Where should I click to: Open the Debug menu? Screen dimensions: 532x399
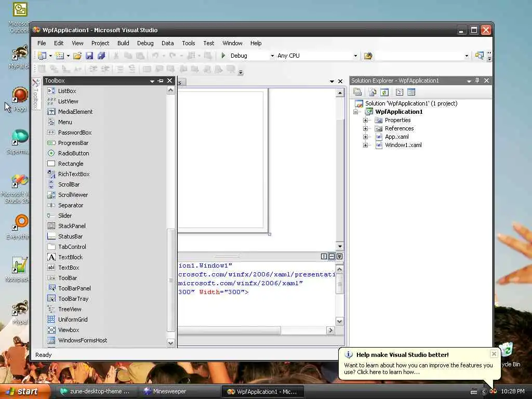pos(145,43)
